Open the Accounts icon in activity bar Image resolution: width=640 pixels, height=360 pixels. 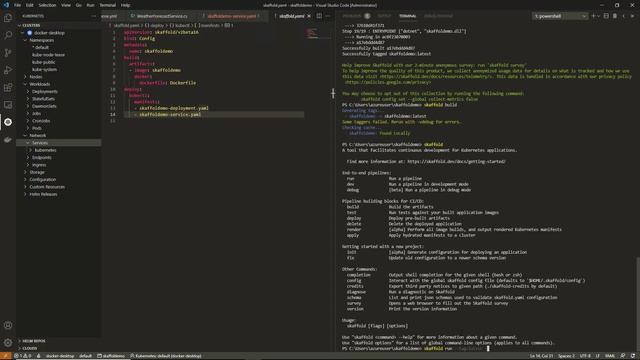click(x=8, y=325)
